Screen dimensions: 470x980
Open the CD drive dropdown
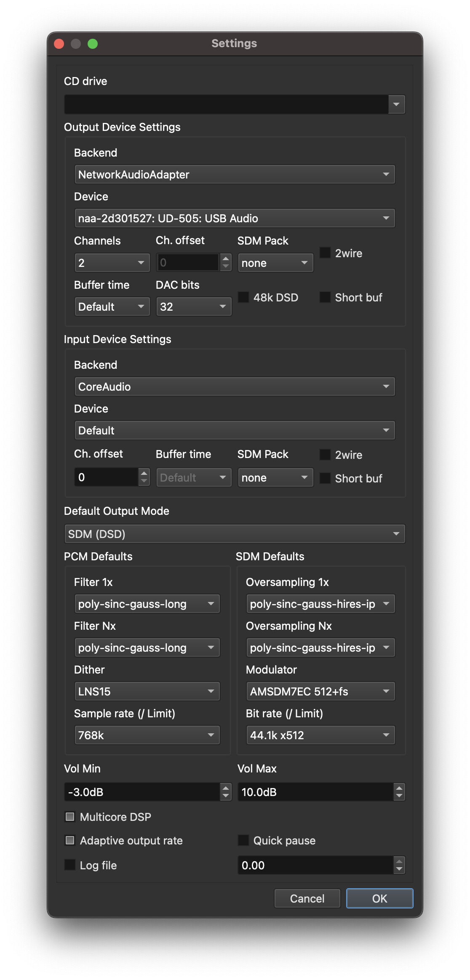pos(234,104)
